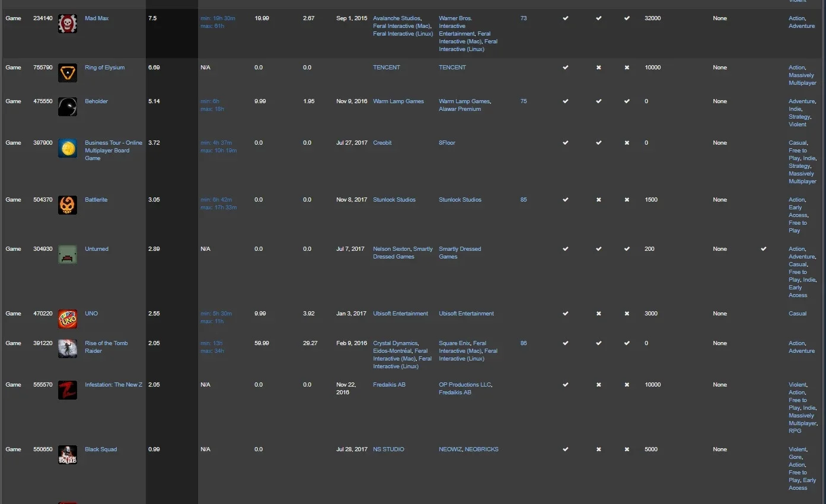Open the Black Squad game link
Image resolution: width=826 pixels, height=504 pixels.
pos(101,449)
